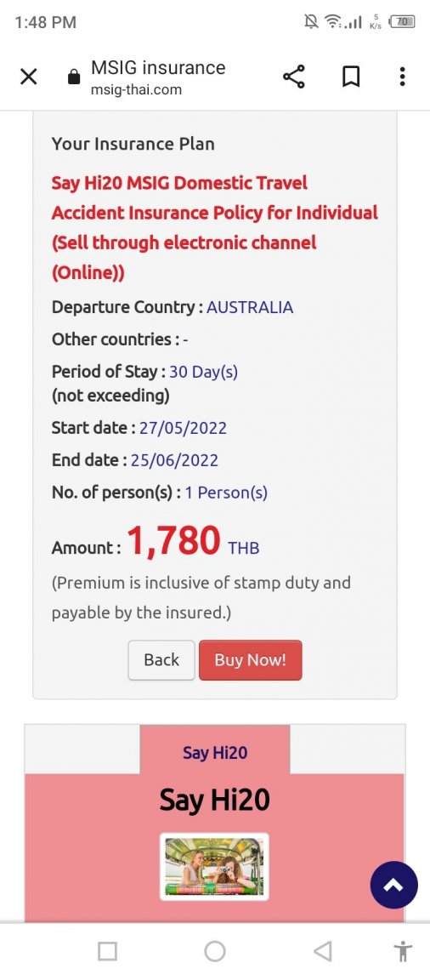Open the Say Hi20 tuk-tuk thumbnail
Image resolution: width=430 pixels, height=980 pixels.
[x=214, y=866]
